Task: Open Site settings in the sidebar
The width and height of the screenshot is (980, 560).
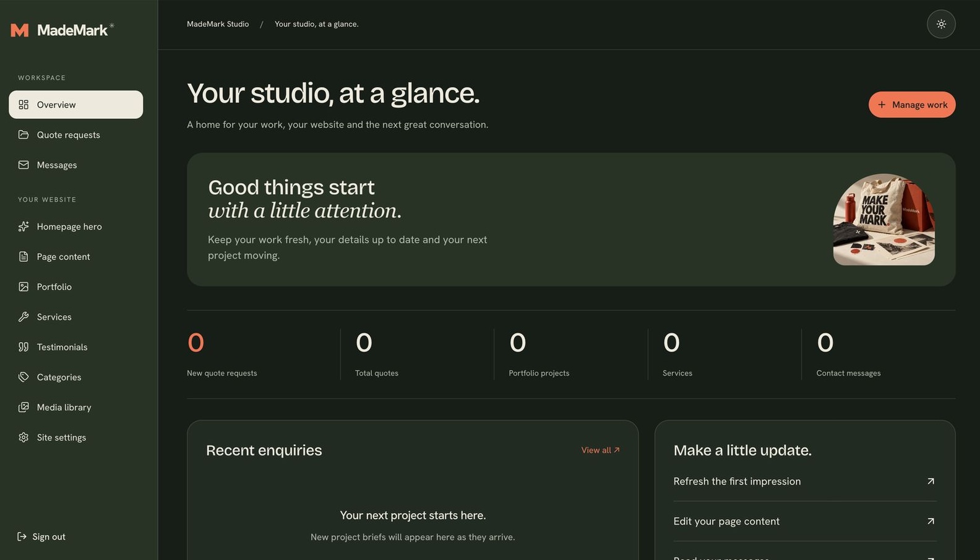Action: (76, 437)
